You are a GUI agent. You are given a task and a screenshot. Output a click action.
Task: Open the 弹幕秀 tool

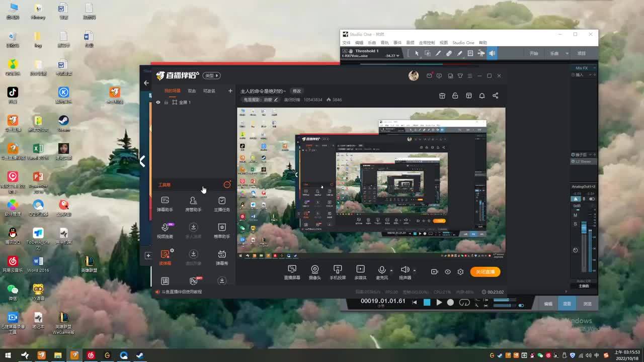(x=222, y=257)
